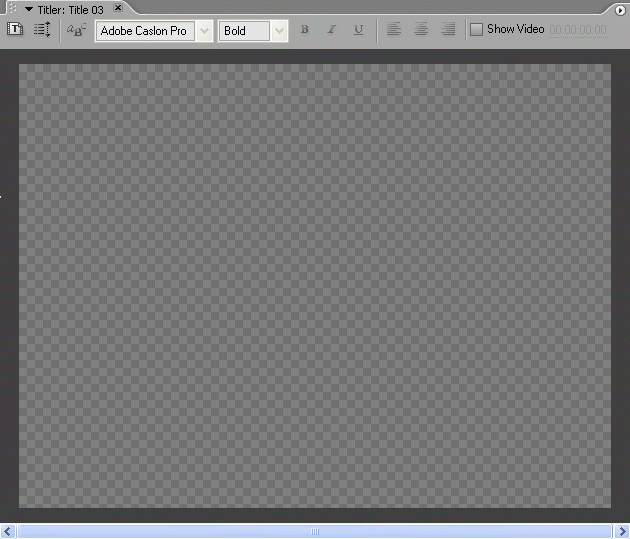Toggle Underline formatting button
630x539 pixels.
(358, 29)
